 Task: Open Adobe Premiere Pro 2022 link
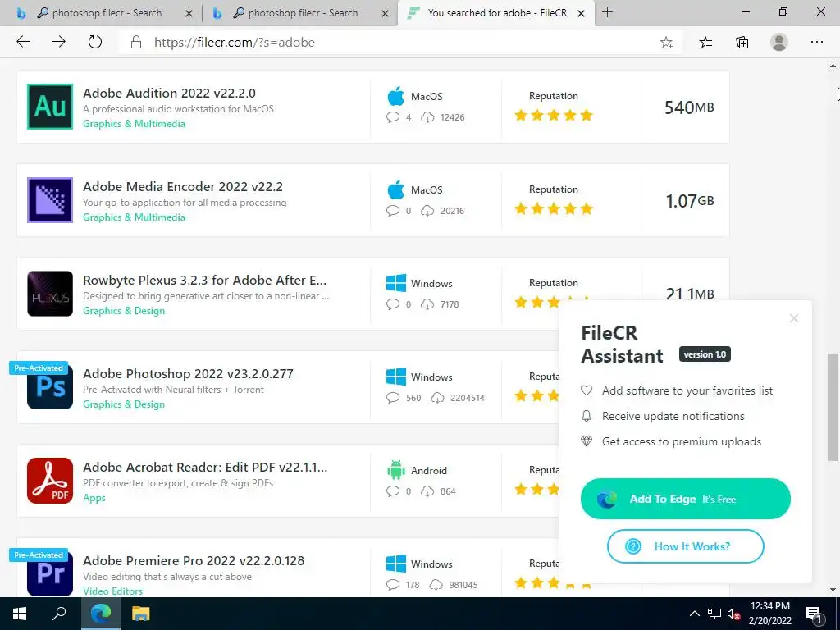(194, 560)
